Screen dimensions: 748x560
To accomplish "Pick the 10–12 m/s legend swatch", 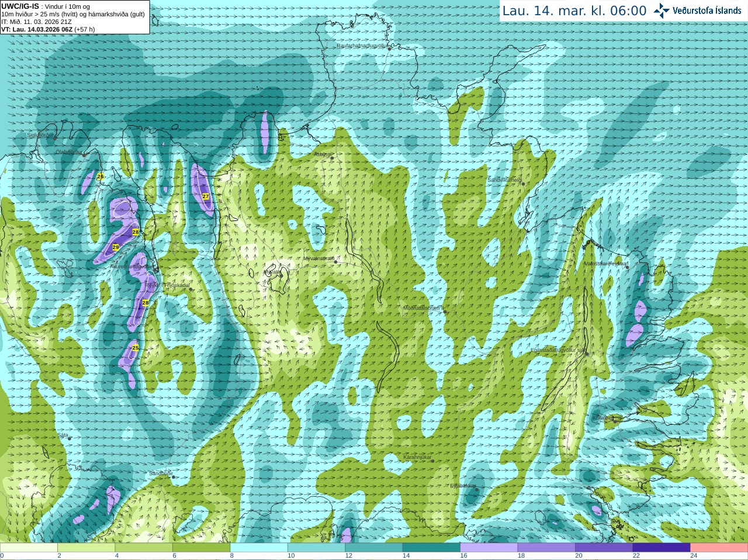I will pyautogui.click(x=317, y=548).
